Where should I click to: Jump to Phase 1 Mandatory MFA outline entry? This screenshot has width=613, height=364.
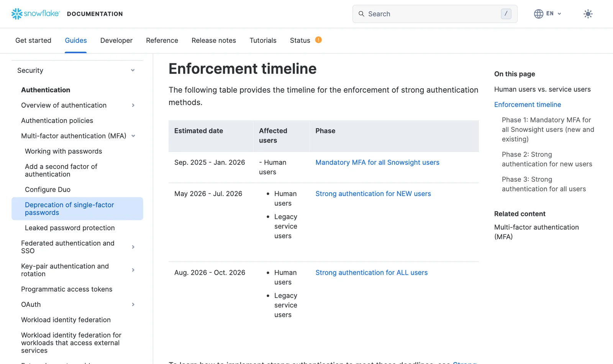(548, 130)
